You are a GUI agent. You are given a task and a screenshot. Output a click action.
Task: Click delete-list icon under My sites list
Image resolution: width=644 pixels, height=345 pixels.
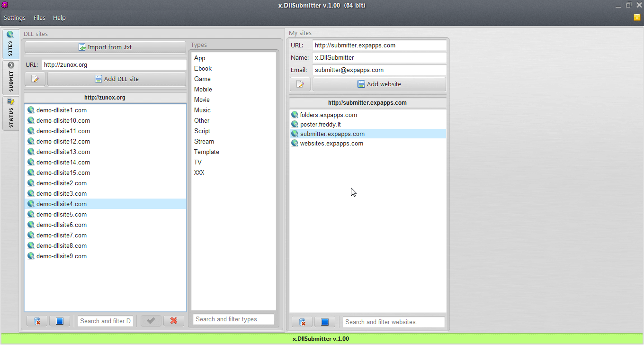tap(302, 322)
